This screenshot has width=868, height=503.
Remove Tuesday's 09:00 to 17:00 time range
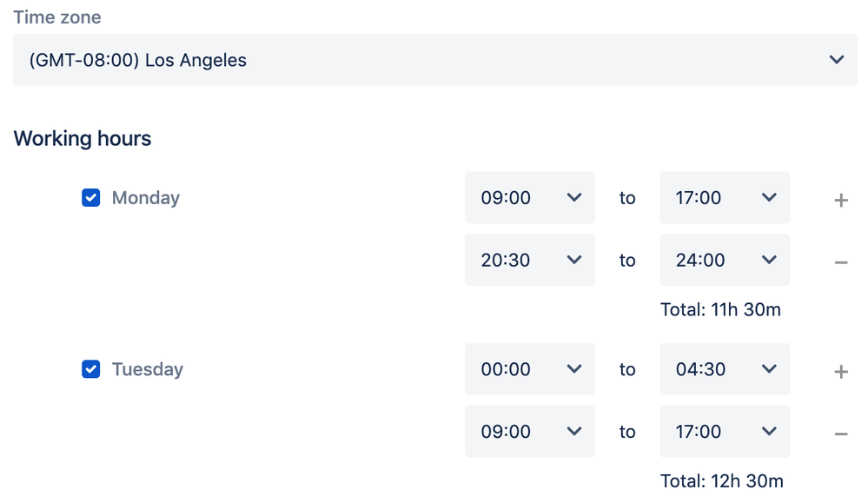(840, 434)
